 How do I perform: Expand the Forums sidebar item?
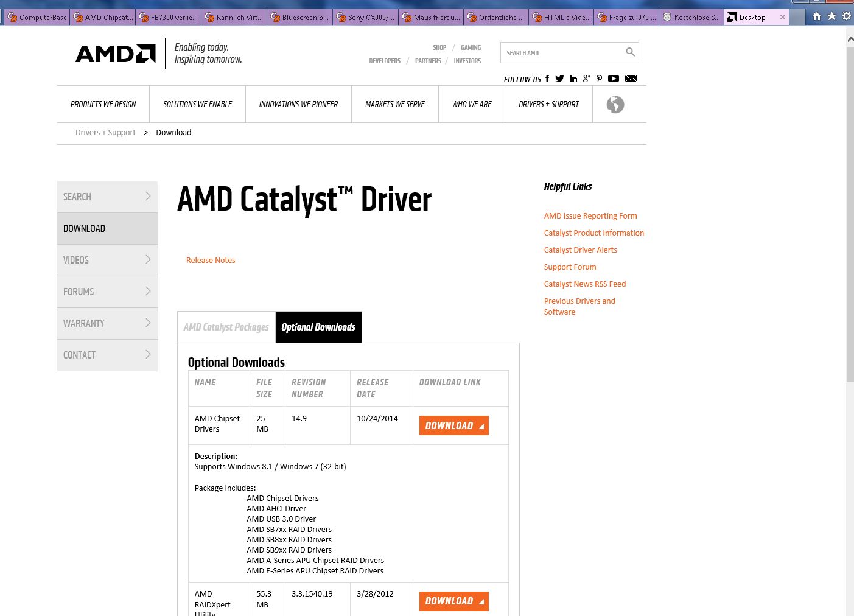coord(107,292)
